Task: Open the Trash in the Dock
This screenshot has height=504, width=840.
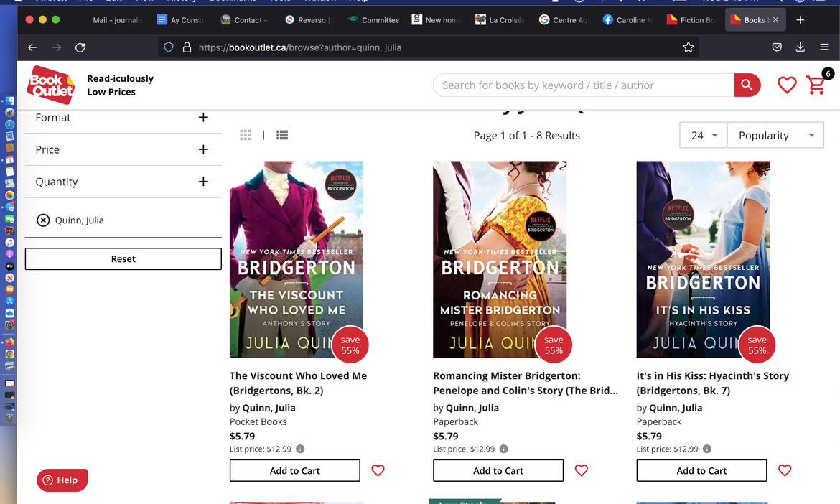Action: coord(9,419)
